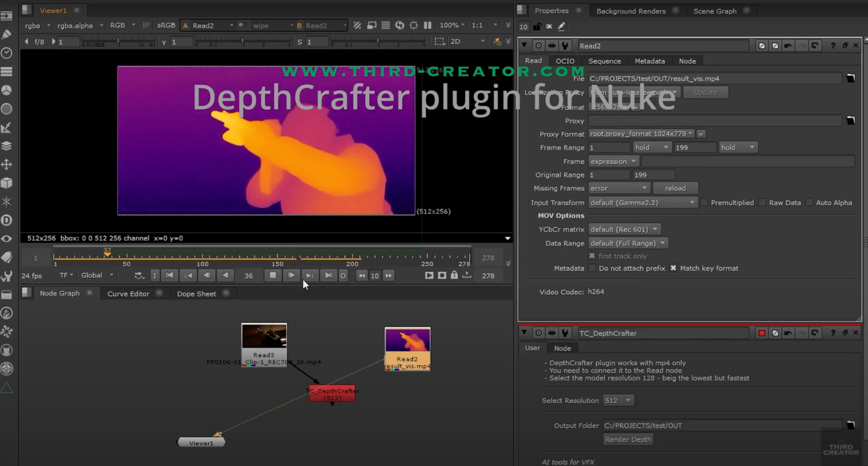The image size is (868, 466).
Task: Click the viewer pause updating icon
Action: (428, 25)
